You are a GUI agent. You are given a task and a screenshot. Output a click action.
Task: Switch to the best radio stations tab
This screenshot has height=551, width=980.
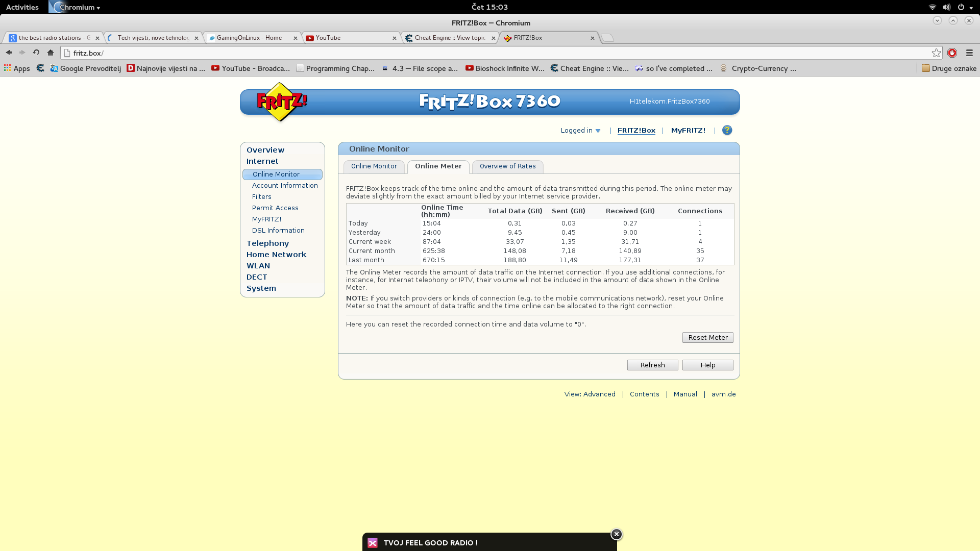click(54, 38)
